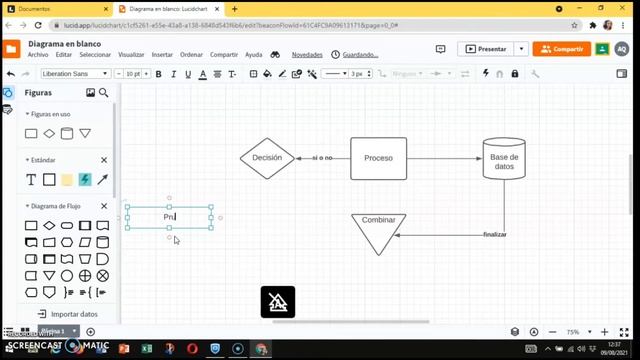The image size is (640, 360).
Task: Increase font size with plus button
Action: [x=146, y=74]
